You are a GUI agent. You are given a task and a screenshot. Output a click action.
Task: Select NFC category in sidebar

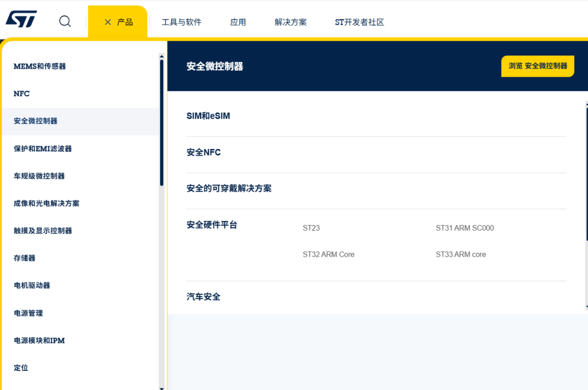pos(21,94)
